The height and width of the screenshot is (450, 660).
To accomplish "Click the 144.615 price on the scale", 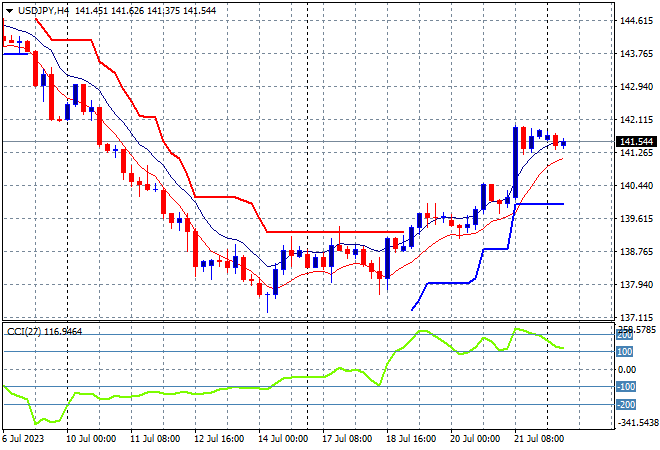I will coord(636,21).
